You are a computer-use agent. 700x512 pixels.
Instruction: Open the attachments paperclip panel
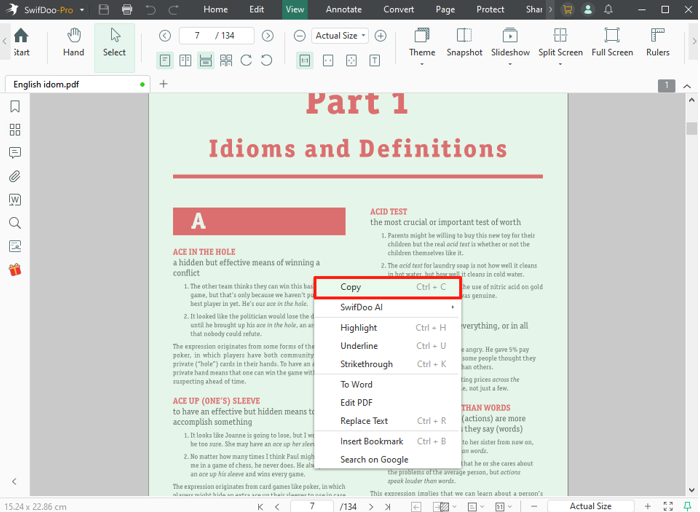(x=15, y=176)
